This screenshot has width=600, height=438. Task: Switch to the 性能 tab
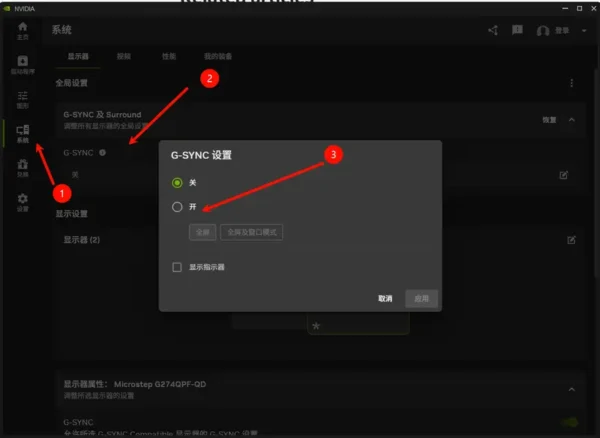pos(169,57)
